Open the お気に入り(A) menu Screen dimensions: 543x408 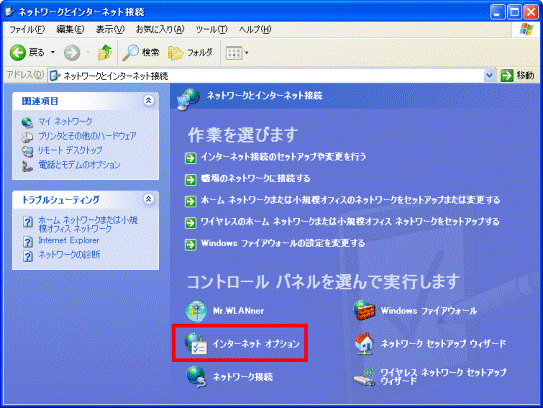[x=160, y=29]
